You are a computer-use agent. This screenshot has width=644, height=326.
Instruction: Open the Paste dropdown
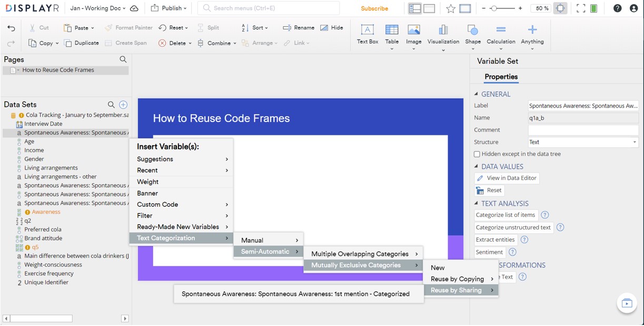(x=79, y=28)
